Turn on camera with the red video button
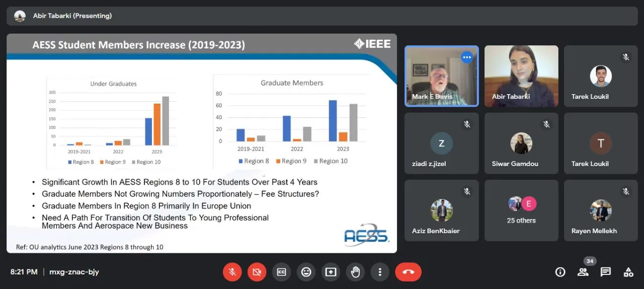The width and height of the screenshot is (644, 289). pyautogui.click(x=257, y=272)
